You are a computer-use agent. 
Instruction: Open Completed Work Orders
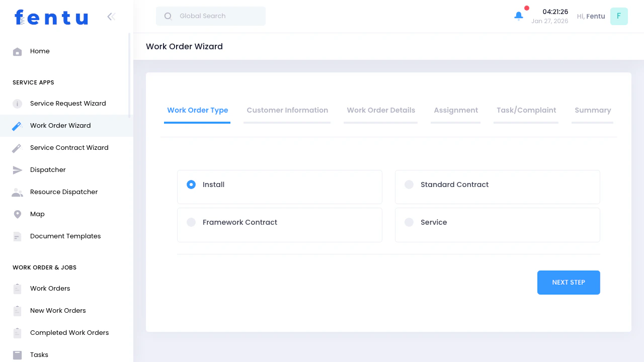(x=69, y=332)
